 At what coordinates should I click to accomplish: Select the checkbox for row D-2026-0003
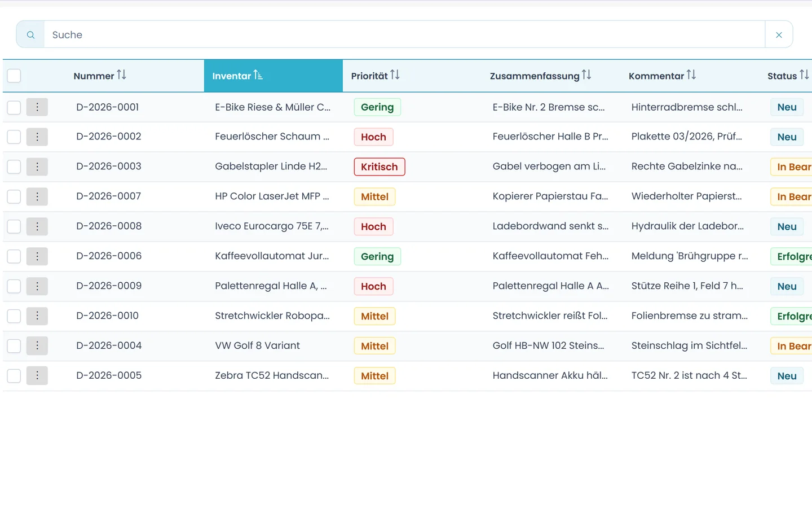click(x=14, y=167)
